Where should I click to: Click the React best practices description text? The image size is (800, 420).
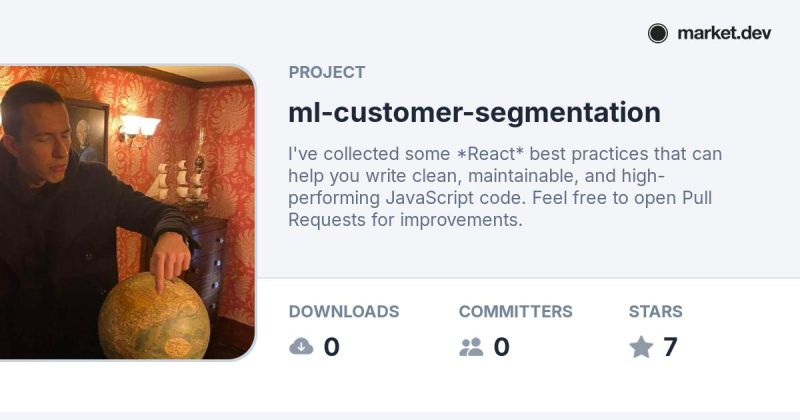click(x=505, y=187)
